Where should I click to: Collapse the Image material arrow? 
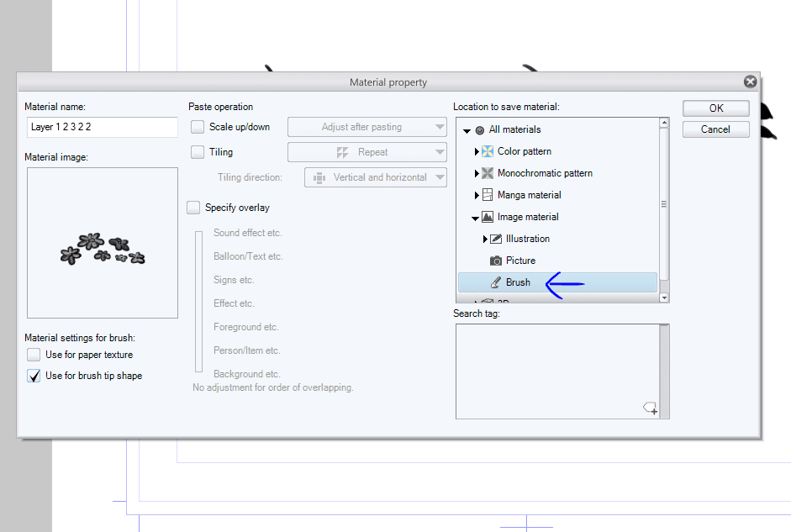click(x=475, y=219)
